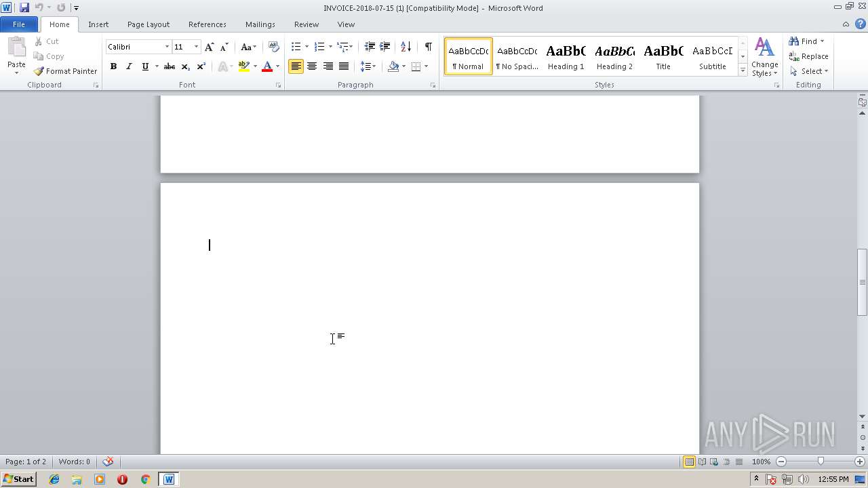Click the Decrease Indent icon
Image resolution: width=868 pixels, height=488 pixels.
click(370, 47)
